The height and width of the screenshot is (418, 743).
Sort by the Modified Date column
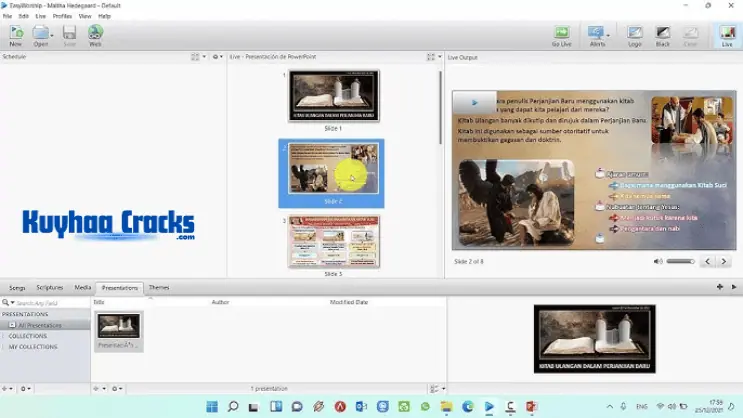click(x=349, y=301)
